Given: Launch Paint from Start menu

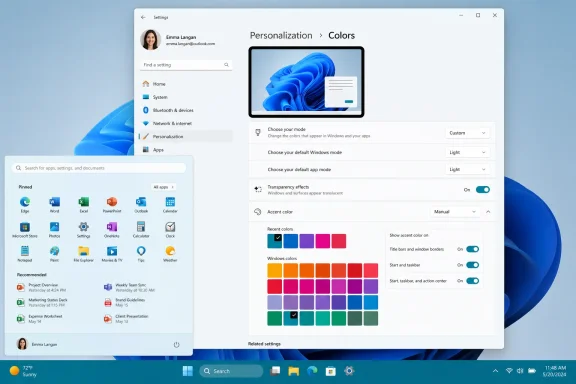Looking at the screenshot, I should pyautogui.click(x=54, y=254).
